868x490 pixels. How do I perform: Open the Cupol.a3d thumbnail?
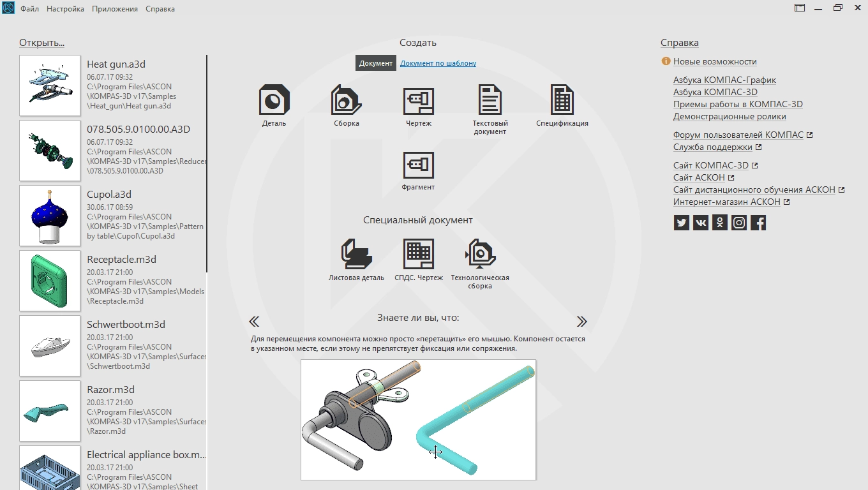tap(50, 216)
